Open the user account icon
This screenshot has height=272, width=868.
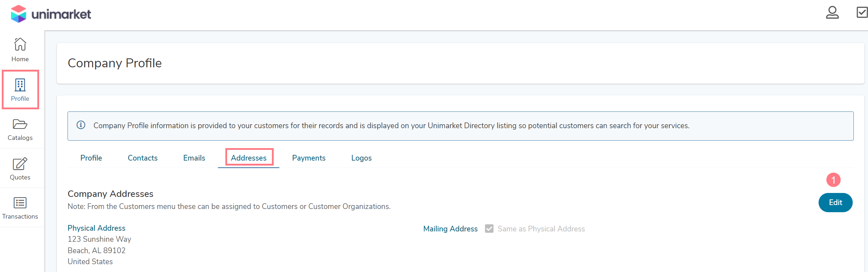832,13
